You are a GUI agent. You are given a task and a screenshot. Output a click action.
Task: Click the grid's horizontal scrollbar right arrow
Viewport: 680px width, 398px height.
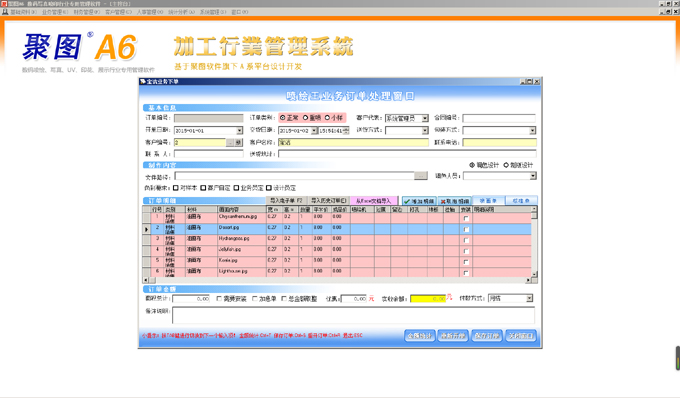(x=528, y=281)
